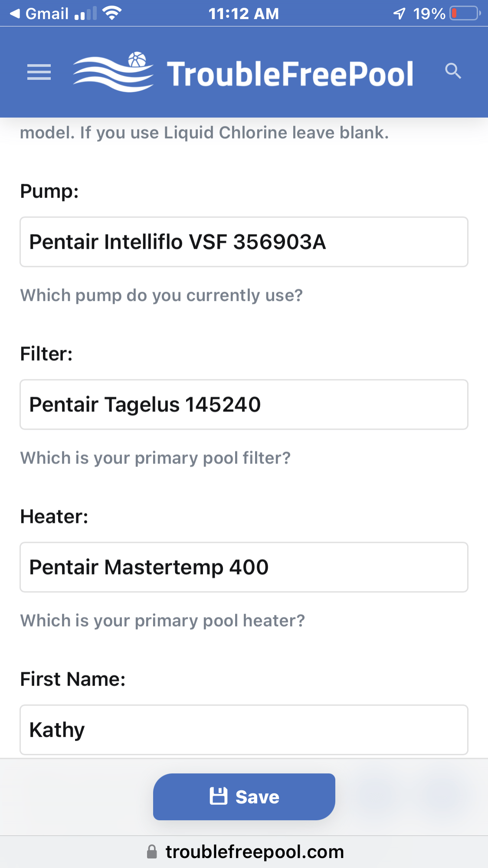This screenshot has width=488, height=868.
Task: Tap the search magnifier icon
Action: 453,71
